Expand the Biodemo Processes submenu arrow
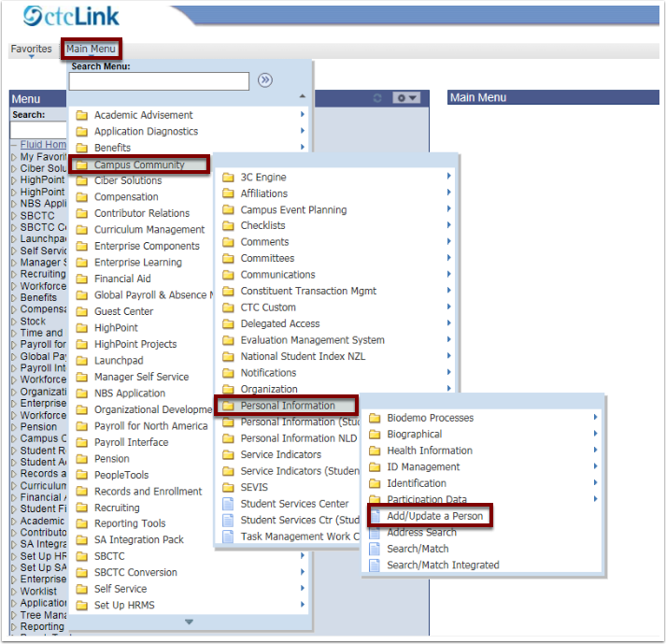 tap(595, 417)
